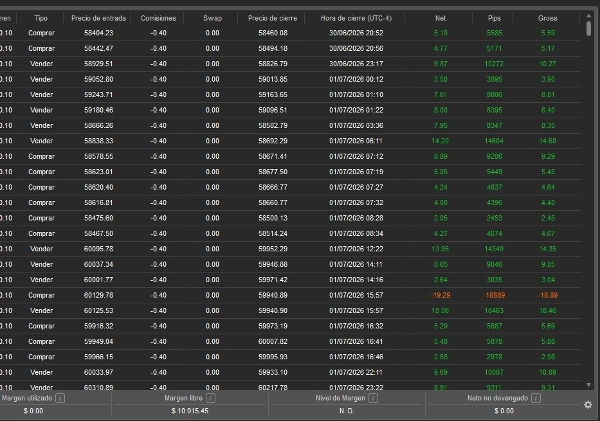Select entry price 58442.47

click(99, 49)
